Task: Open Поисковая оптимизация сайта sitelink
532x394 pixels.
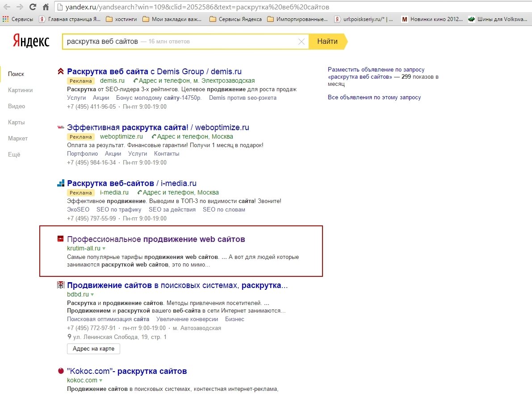Action: [x=108, y=319]
